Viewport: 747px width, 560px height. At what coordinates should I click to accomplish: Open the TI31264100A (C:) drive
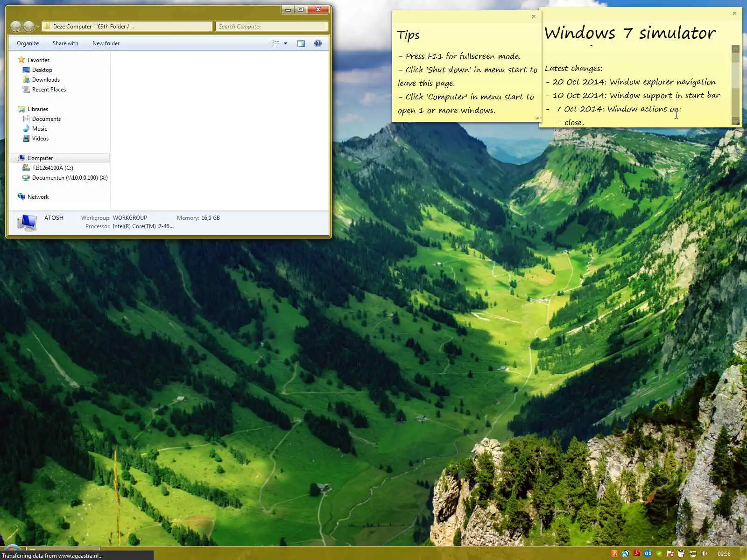[x=52, y=168]
